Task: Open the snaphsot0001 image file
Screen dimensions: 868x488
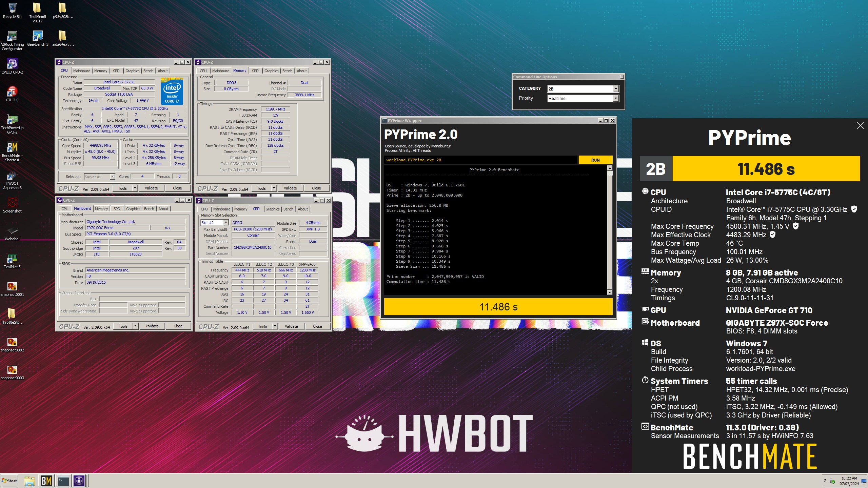Action: 12,289
